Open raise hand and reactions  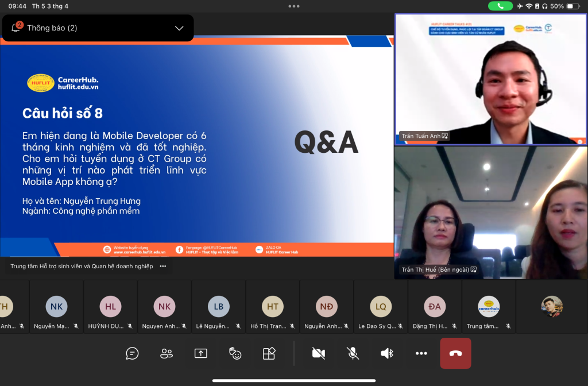(x=235, y=353)
